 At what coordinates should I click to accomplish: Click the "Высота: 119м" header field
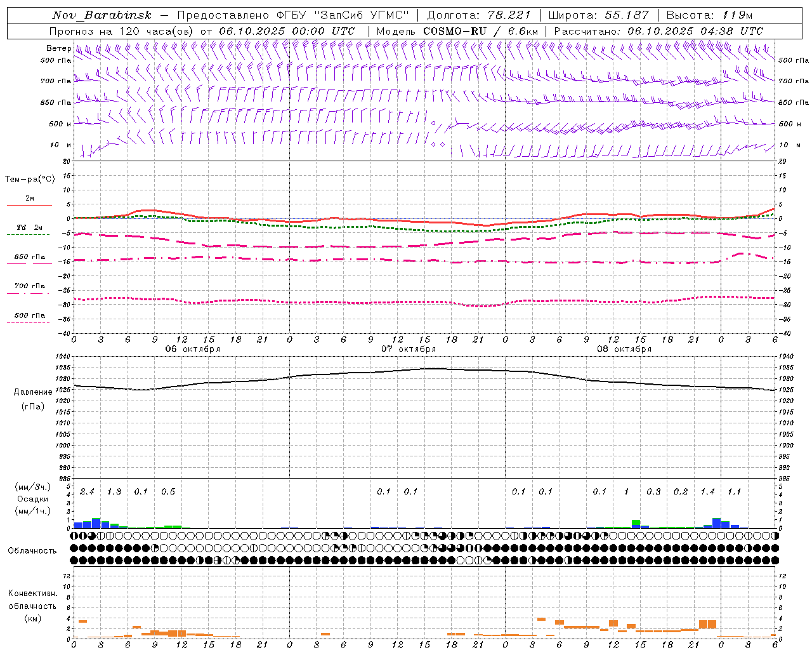709,15
